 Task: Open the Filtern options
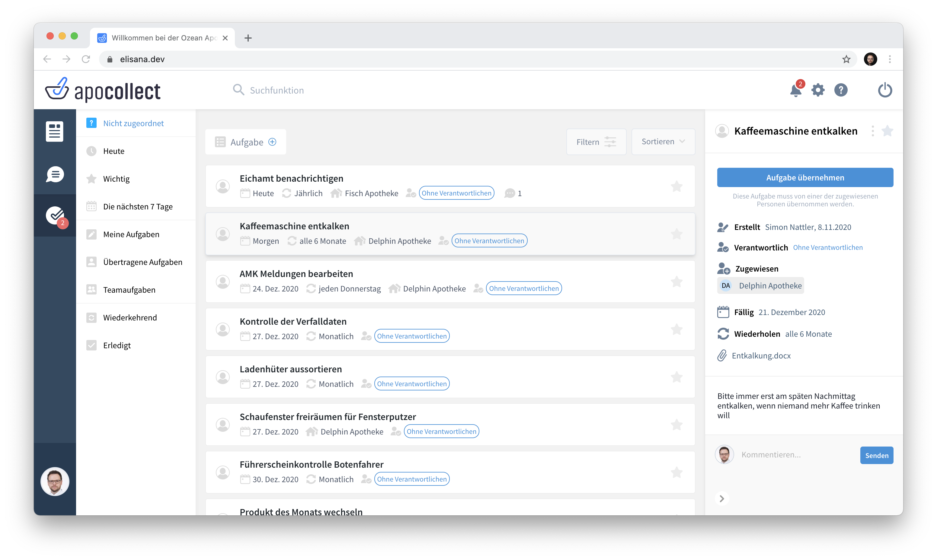point(596,142)
